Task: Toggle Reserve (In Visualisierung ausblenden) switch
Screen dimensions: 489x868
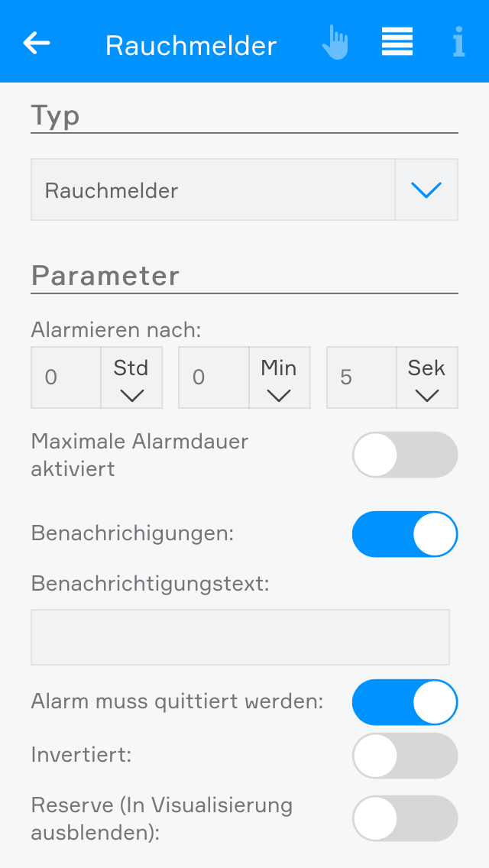Action: point(405,818)
